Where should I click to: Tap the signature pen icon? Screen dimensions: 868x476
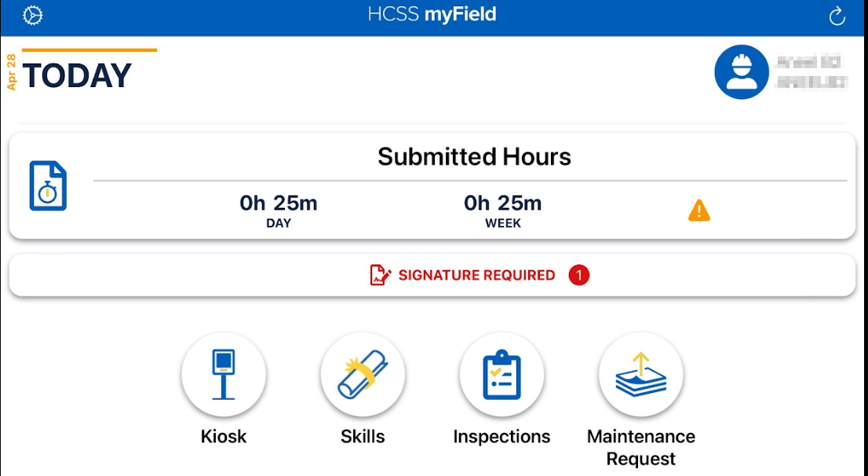379,274
